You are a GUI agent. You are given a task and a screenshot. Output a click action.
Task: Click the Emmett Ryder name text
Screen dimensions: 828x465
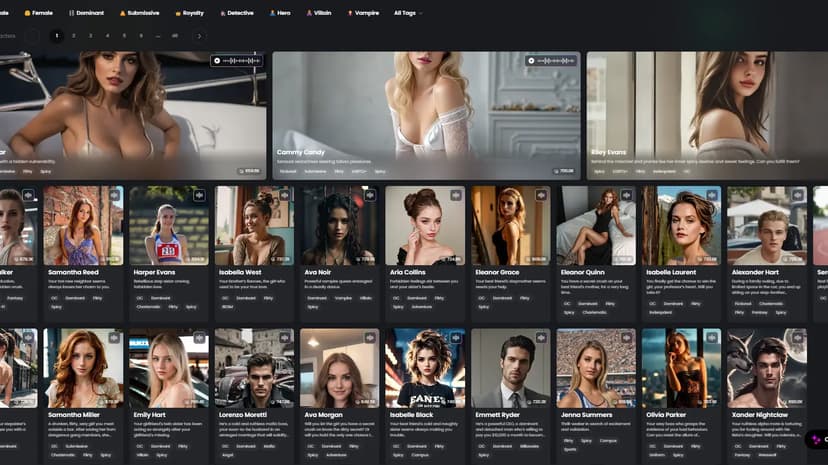(x=497, y=415)
